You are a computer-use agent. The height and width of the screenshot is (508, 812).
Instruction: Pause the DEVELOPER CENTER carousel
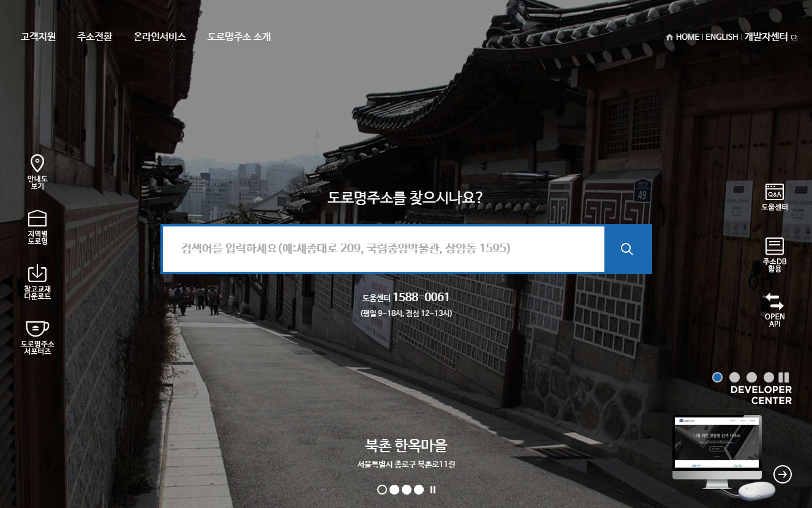(784, 377)
